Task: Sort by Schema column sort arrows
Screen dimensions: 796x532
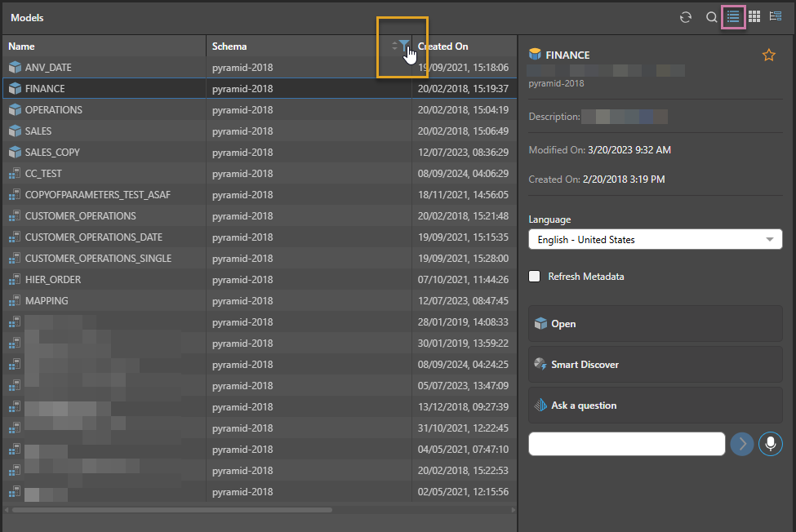Action: coord(394,47)
